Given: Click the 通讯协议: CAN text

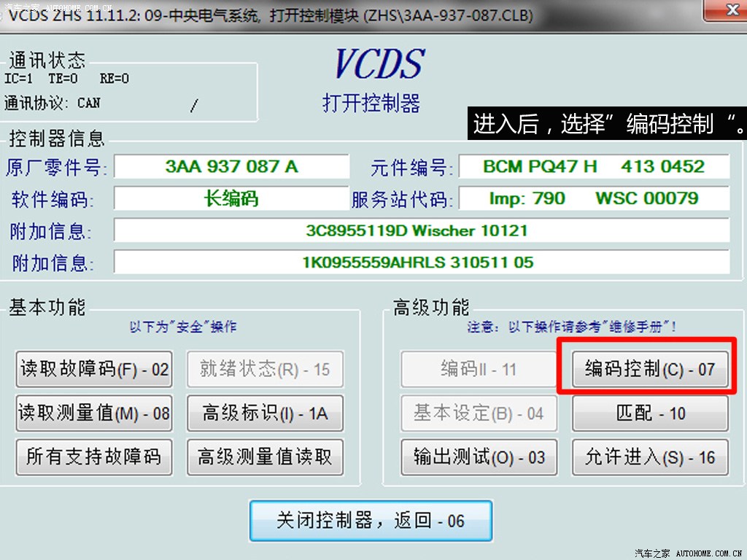Looking at the screenshot, I should (53, 103).
